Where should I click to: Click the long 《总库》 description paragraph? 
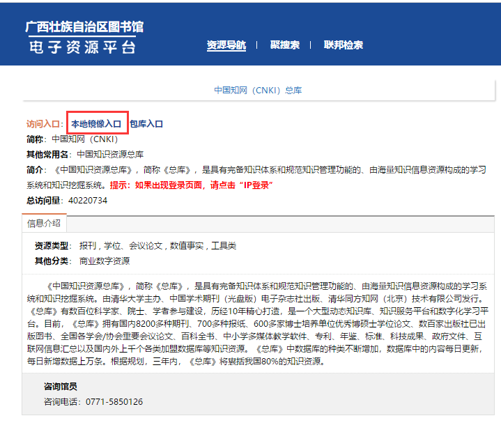258,323
